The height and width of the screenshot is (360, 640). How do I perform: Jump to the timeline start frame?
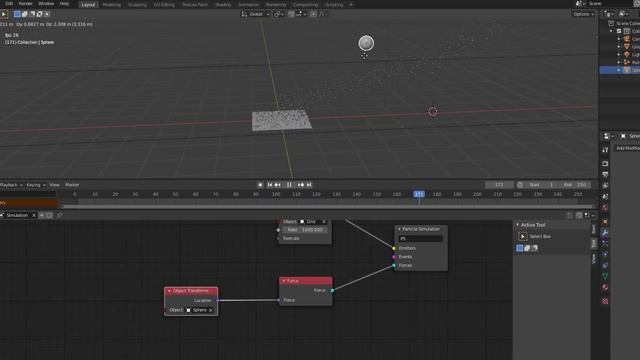pos(270,185)
